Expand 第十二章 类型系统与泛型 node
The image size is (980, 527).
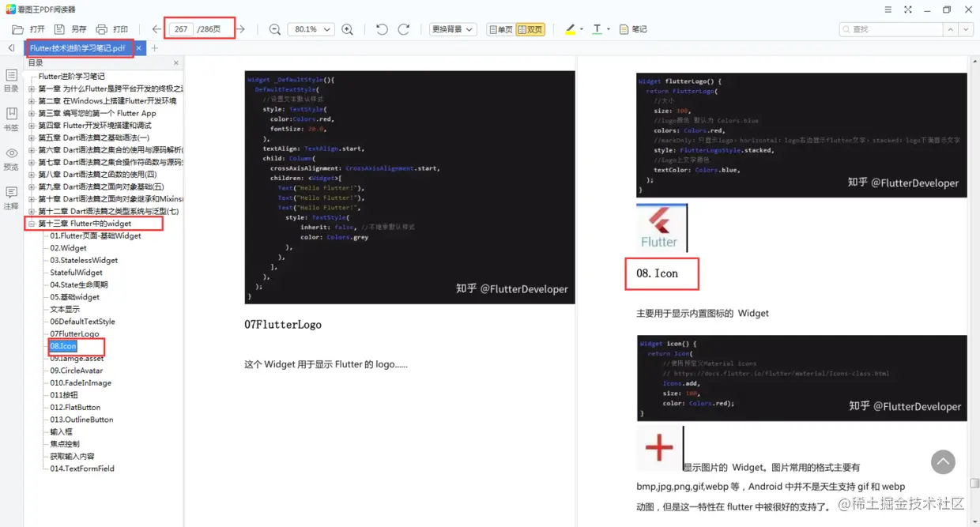[32, 211]
